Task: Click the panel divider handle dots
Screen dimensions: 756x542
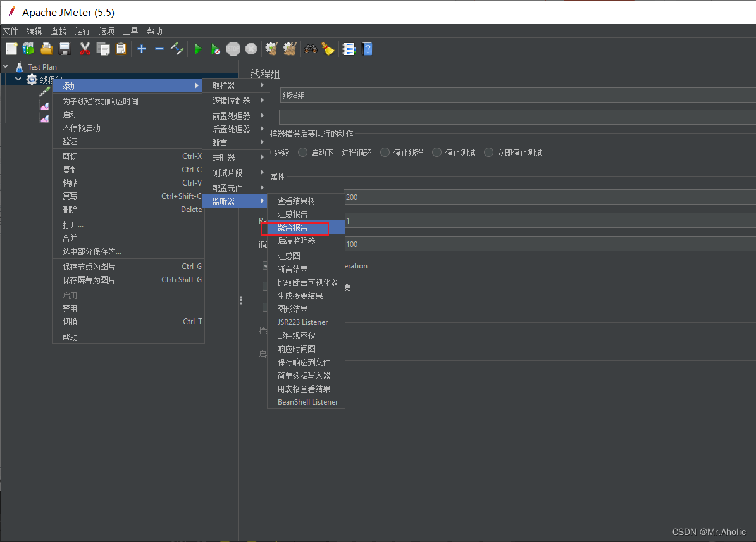Action: click(241, 301)
